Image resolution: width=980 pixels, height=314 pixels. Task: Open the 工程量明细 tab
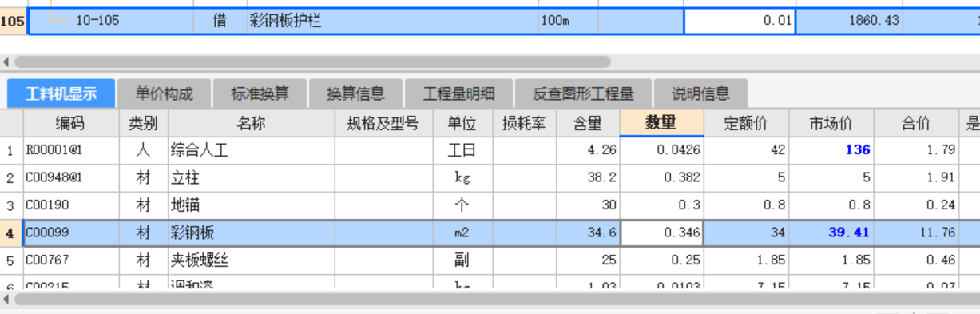[x=458, y=93]
